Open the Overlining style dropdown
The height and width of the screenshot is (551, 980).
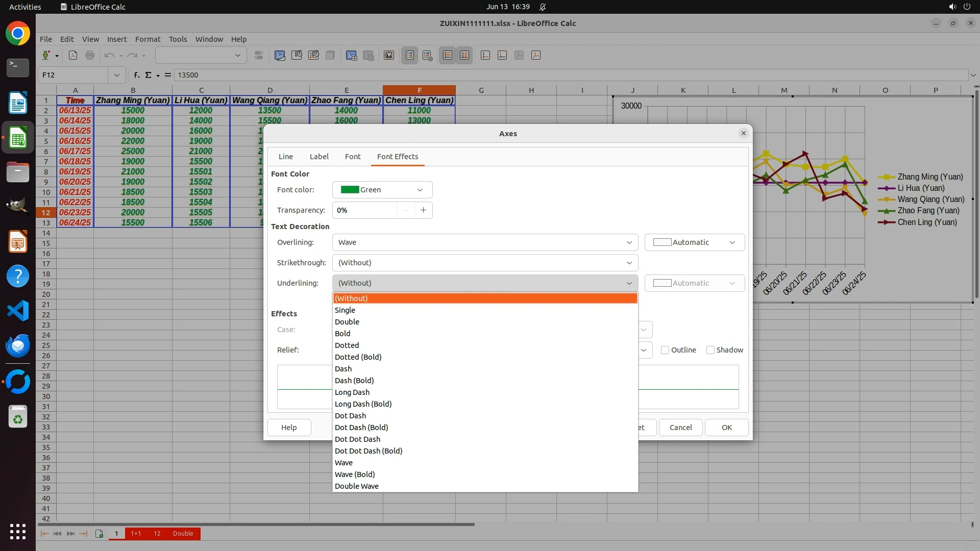485,242
